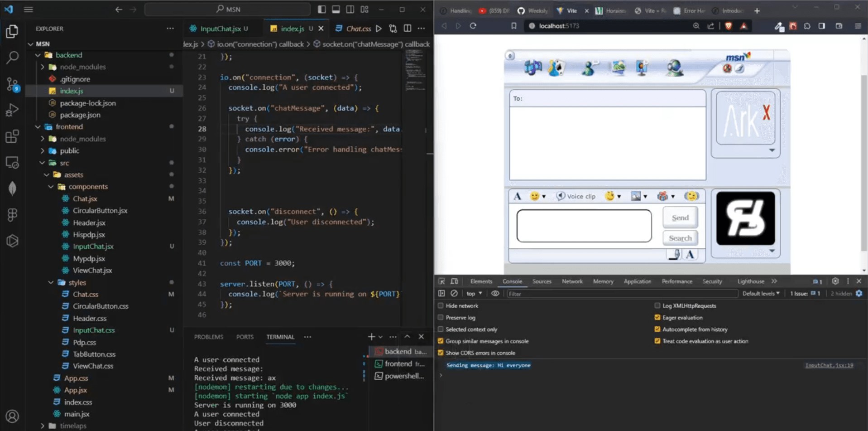Switch to the Sources tab in DevTools

[542, 281]
